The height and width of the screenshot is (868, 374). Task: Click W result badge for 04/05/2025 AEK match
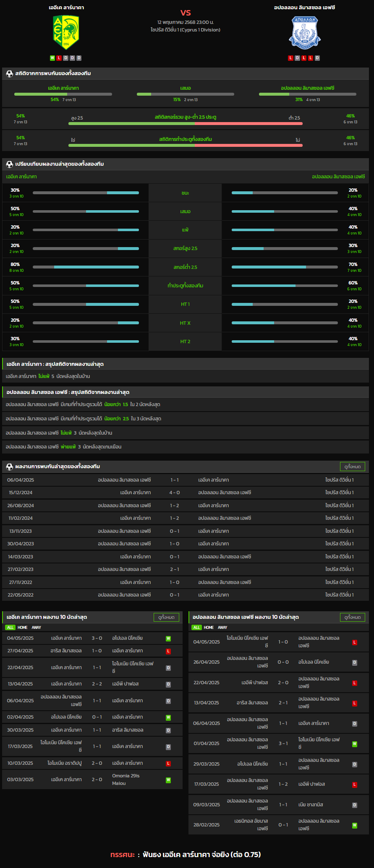point(168,639)
